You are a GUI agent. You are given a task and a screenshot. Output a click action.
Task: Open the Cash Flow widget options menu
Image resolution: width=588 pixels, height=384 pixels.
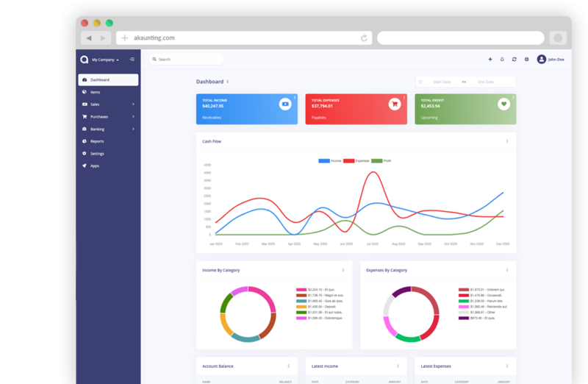(507, 141)
